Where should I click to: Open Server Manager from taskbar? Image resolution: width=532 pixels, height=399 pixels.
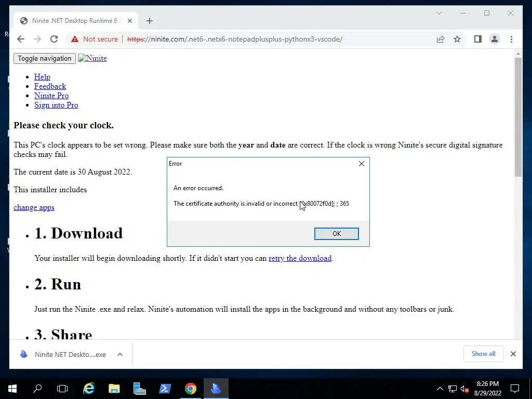coord(139,389)
